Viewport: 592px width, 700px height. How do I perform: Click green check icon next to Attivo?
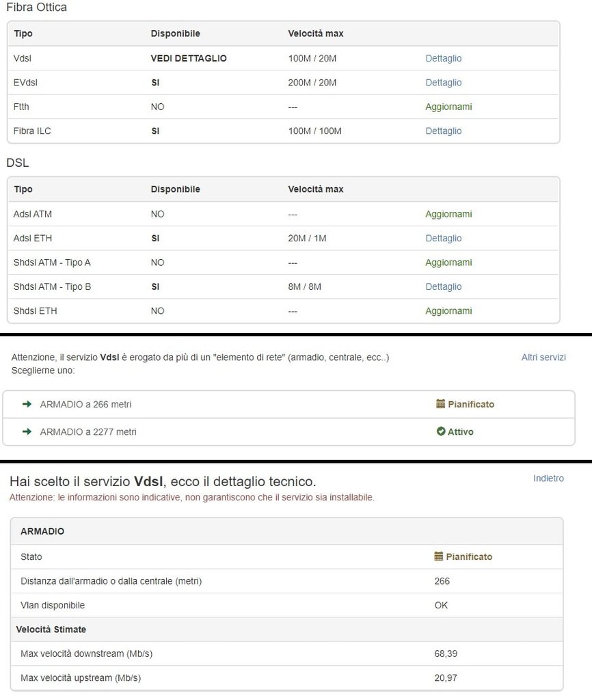pyautogui.click(x=441, y=431)
